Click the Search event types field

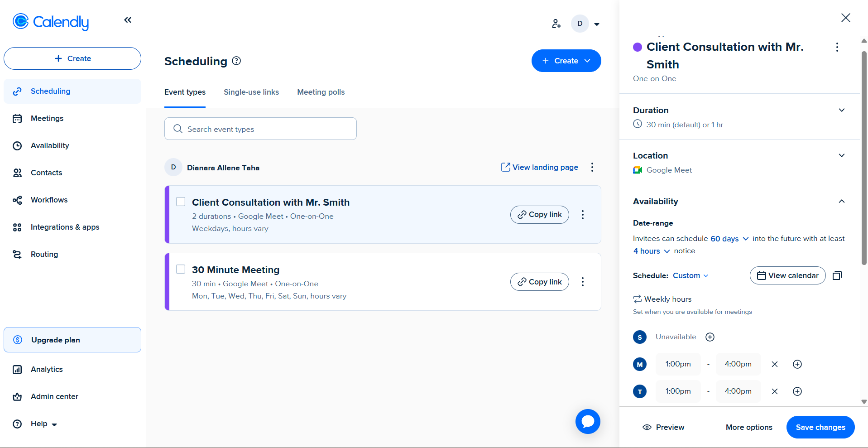tap(260, 129)
